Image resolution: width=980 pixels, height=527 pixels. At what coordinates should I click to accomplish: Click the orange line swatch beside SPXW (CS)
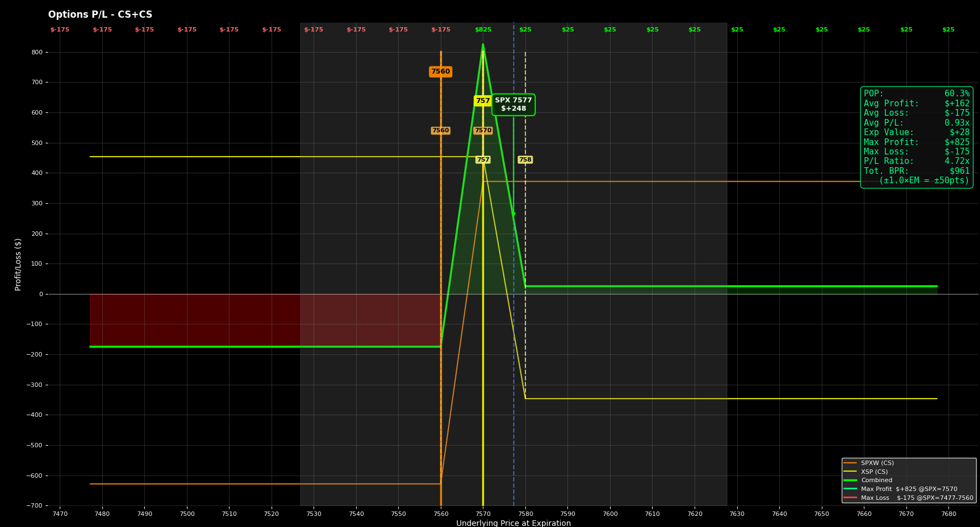pyautogui.click(x=850, y=463)
